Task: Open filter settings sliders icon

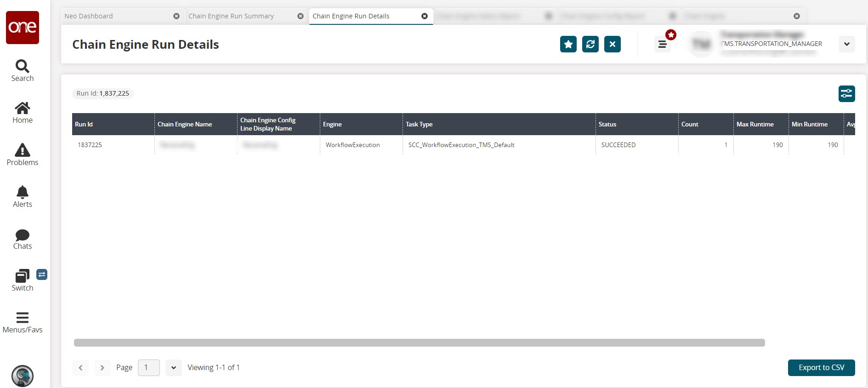Action: pos(846,94)
